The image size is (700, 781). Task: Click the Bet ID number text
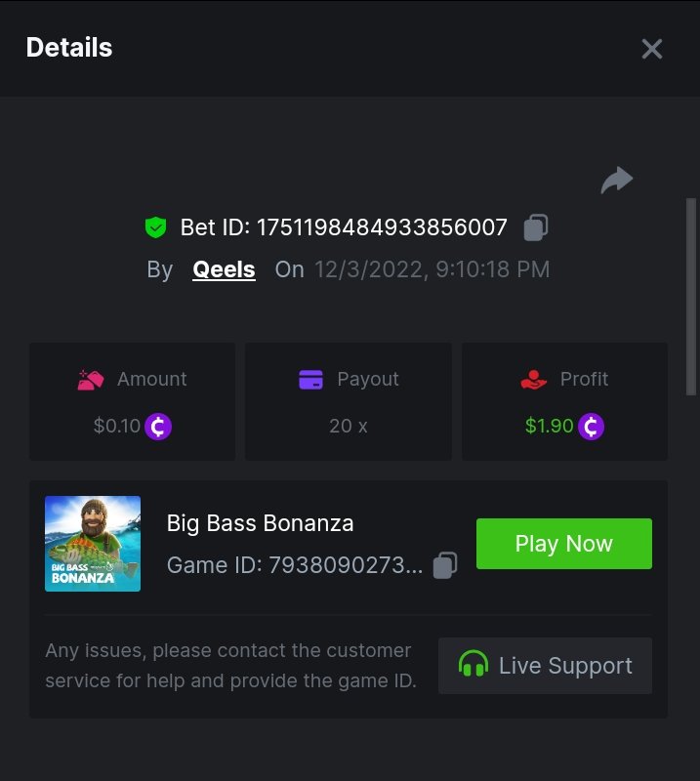point(382,227)
